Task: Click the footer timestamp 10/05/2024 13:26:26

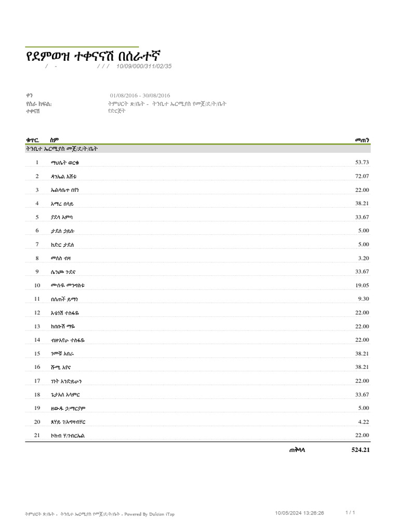Action: pos(299,513)
